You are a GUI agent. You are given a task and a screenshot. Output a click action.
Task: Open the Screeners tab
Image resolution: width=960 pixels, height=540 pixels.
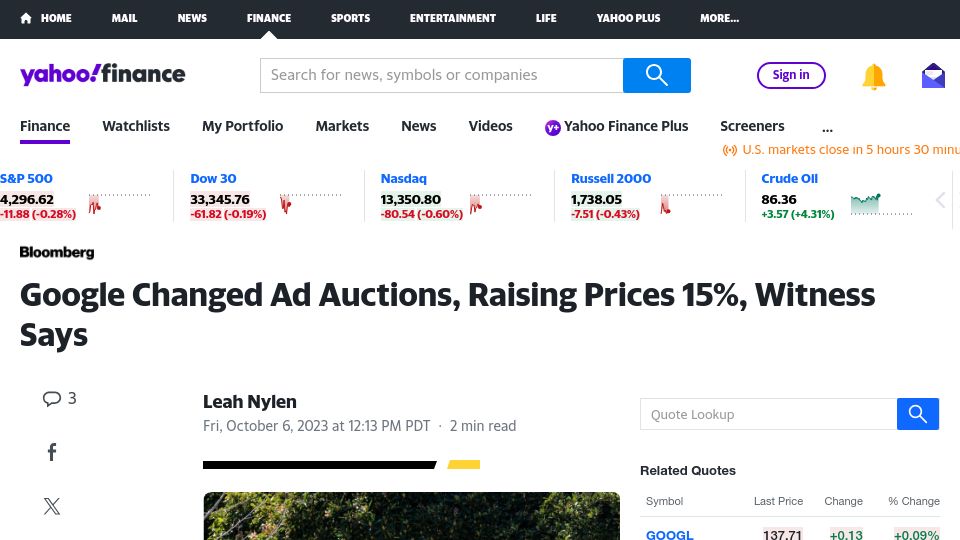tap(752, 126)
